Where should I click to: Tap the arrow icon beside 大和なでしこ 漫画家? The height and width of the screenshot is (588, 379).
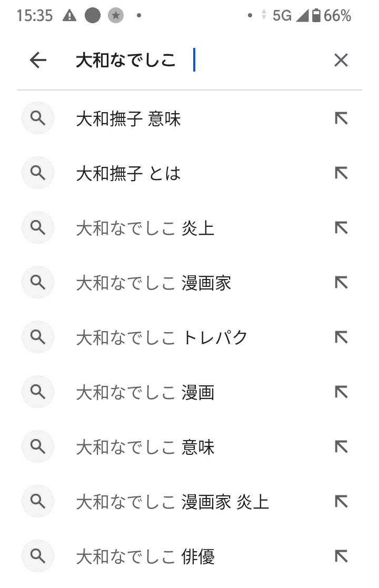[x=341, y=283]
